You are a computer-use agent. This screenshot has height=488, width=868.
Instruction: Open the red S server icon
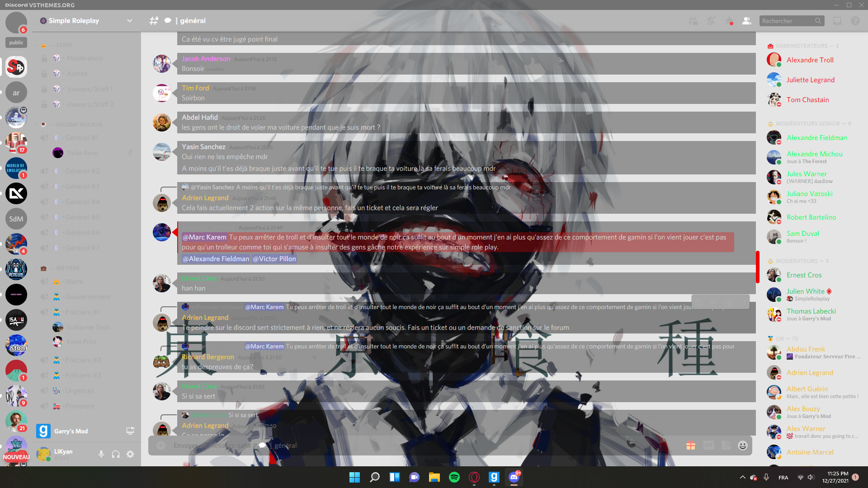tap(16, 67)
